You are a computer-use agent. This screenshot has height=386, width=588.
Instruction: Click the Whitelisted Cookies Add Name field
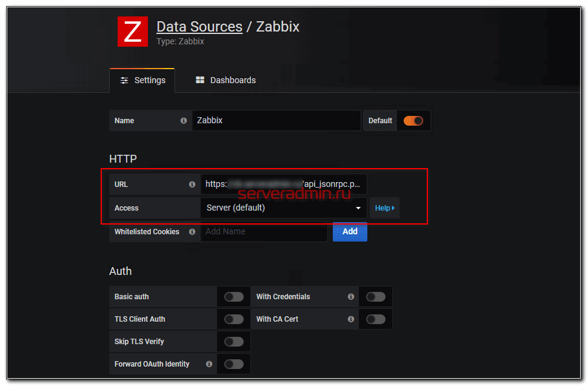pos(264,232)
